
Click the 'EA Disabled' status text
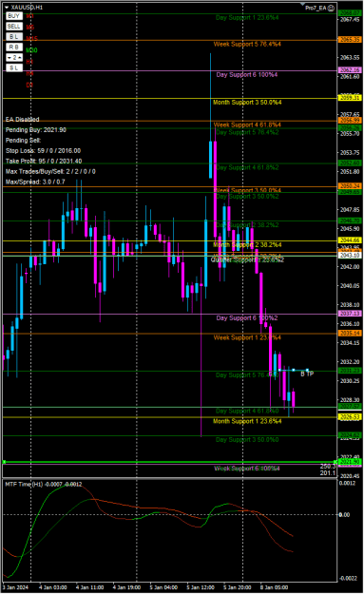tap(23, 120)
